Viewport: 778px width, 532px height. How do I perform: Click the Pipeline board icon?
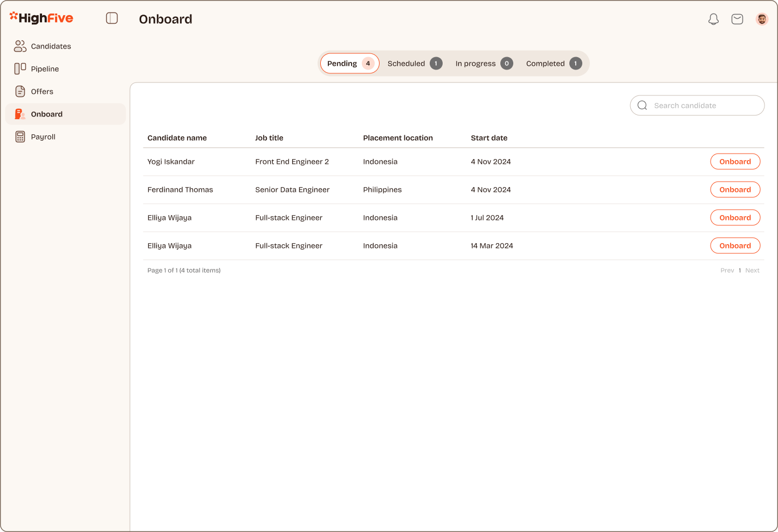tap(20, 69)
